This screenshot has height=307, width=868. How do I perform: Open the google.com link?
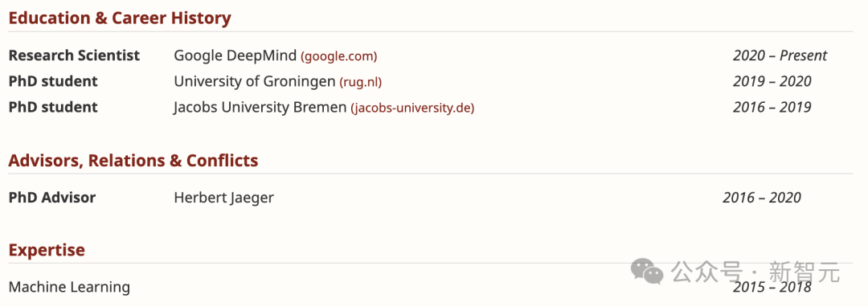pos(339,56)
